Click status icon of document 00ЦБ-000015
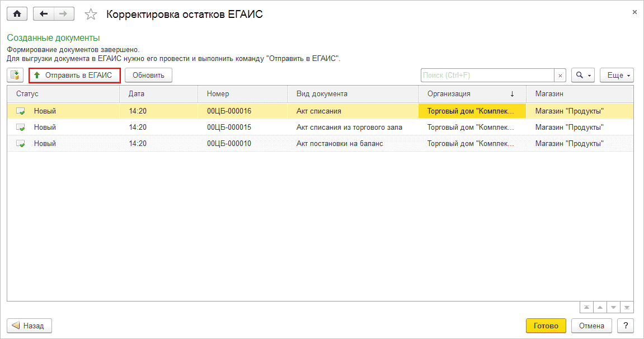644x339 pixels. pos(21,128)
